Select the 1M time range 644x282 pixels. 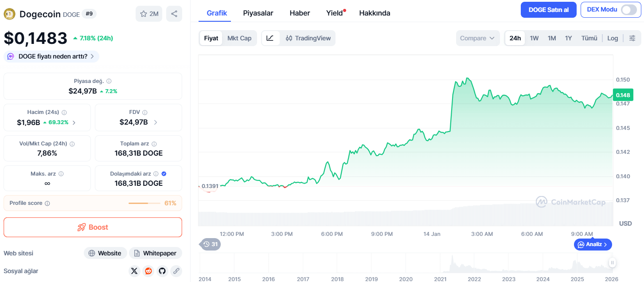click(x=552, y=38)
